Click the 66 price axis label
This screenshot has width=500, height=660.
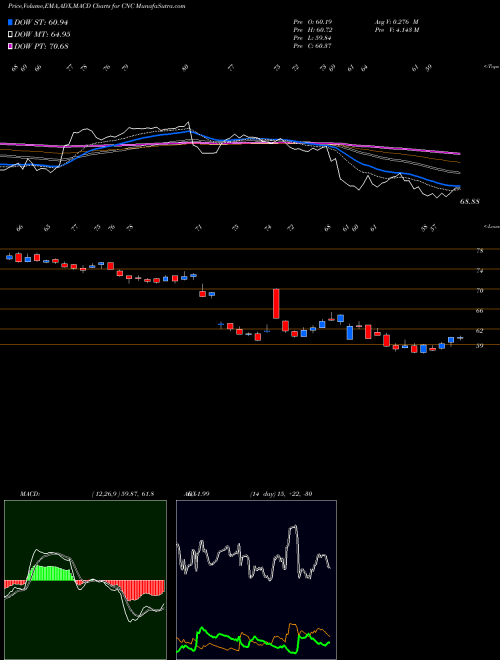click(479, 311)
